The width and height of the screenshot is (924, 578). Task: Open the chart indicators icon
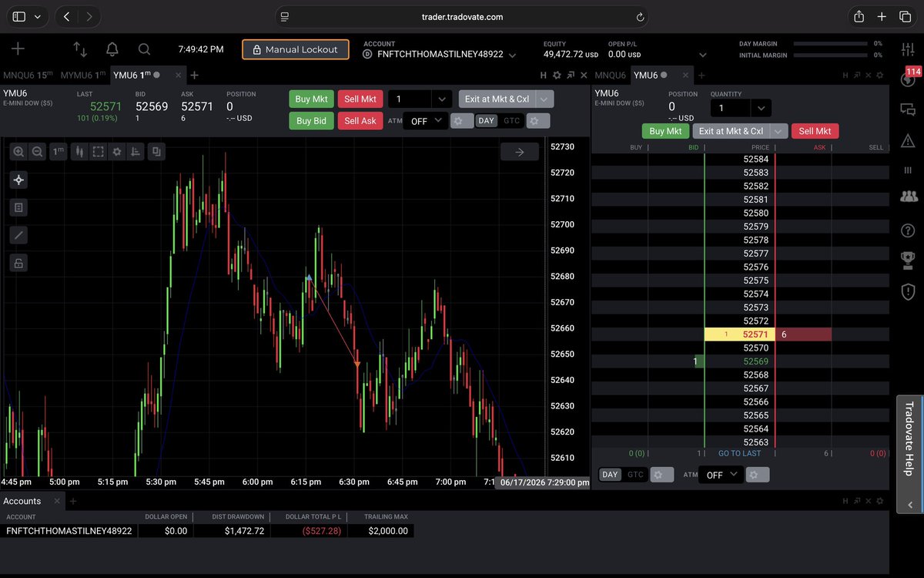pyautogui.click(x=136, y=152)
